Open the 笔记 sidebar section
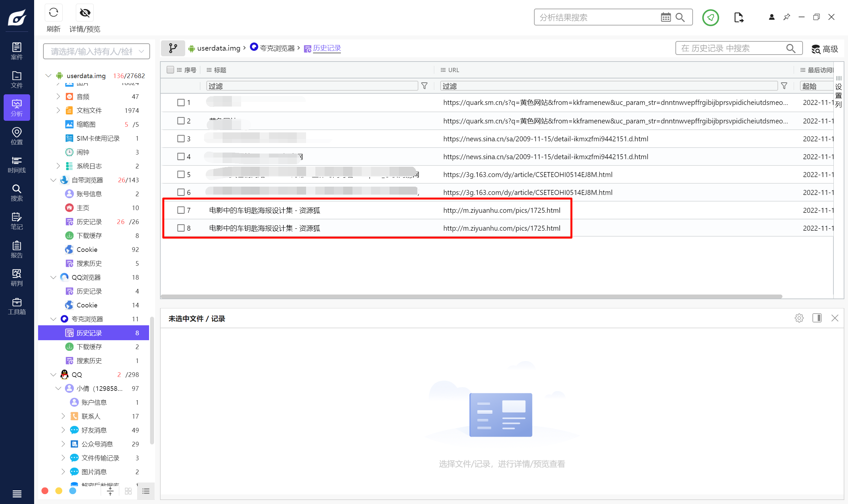The height and width of the screenshot is (504, 848). pyautogui.click(x=17, y=221)
